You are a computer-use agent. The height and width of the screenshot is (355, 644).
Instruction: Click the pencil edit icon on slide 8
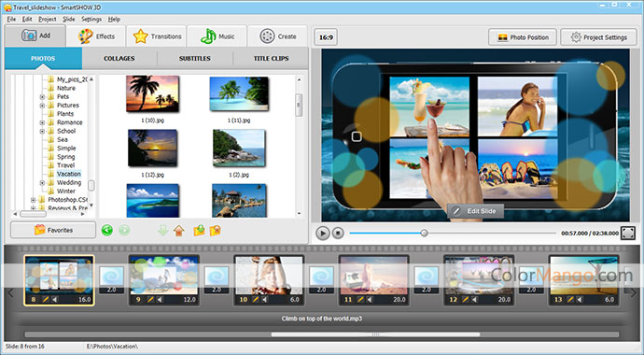point(46,300)
